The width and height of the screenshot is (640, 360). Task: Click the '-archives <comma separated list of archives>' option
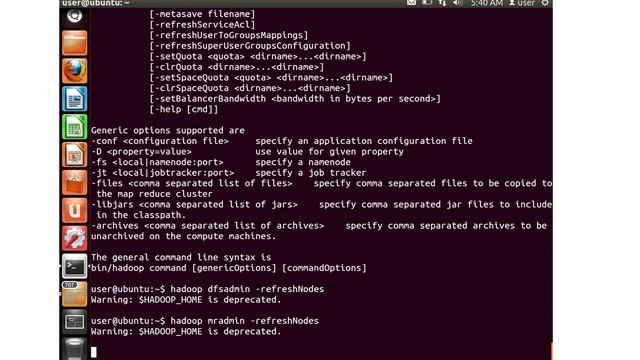point(207,226)
